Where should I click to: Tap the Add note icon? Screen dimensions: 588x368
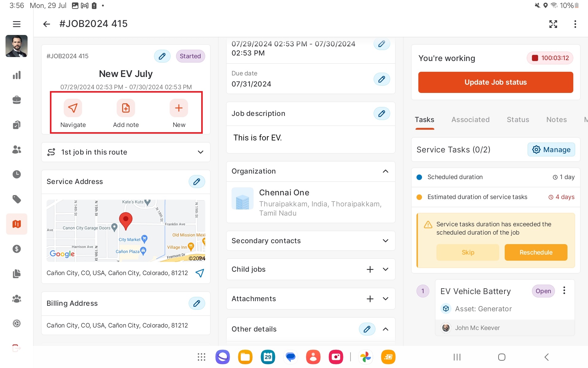pos(126,108)
